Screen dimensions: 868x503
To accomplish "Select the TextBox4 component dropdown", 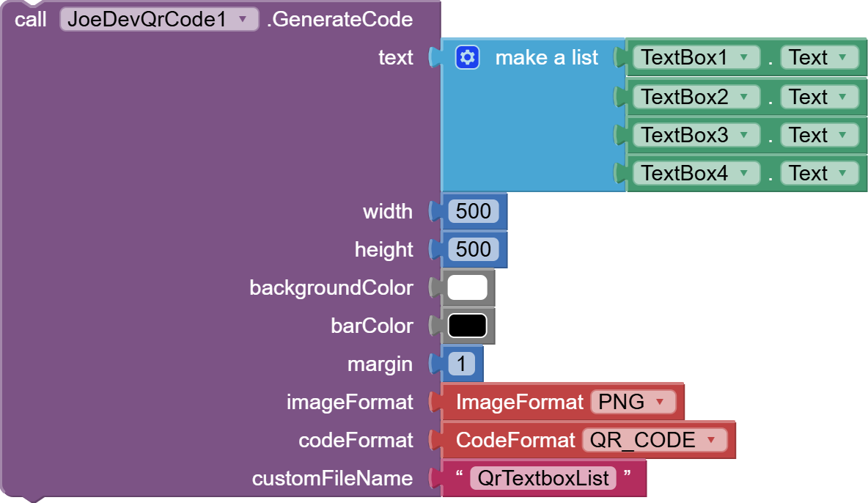I will 696,173.
